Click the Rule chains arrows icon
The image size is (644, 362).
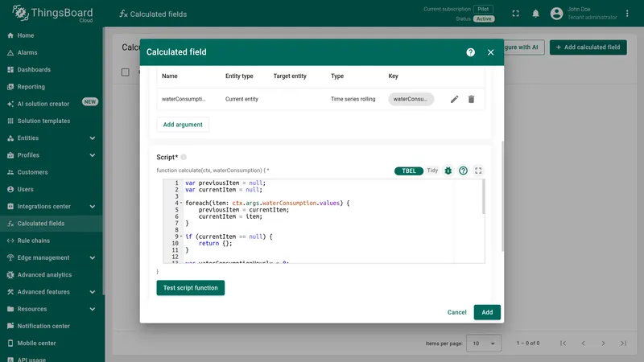[10, 241]
